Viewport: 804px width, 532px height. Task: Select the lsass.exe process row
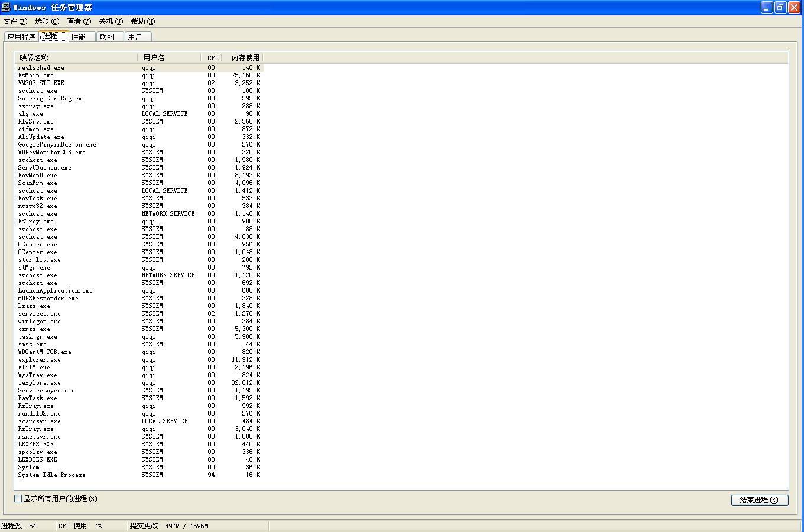click(139, 306)
